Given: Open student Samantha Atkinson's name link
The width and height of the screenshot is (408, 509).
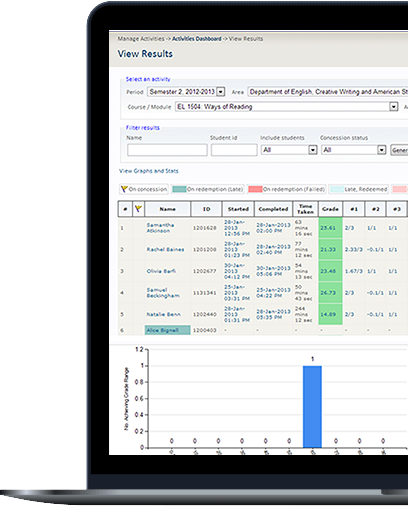Looking at the screenshot, I should [x=160, y=228].
